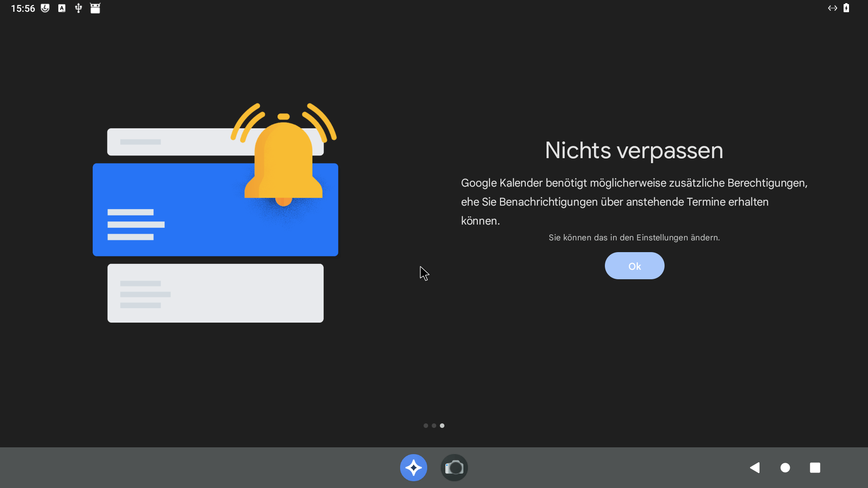
Task: Select the first page indicator dot
Action: pos(426,426)
